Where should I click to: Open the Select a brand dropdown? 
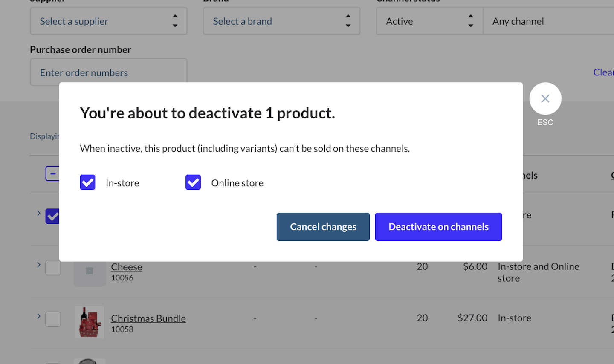tap(281, 21)
